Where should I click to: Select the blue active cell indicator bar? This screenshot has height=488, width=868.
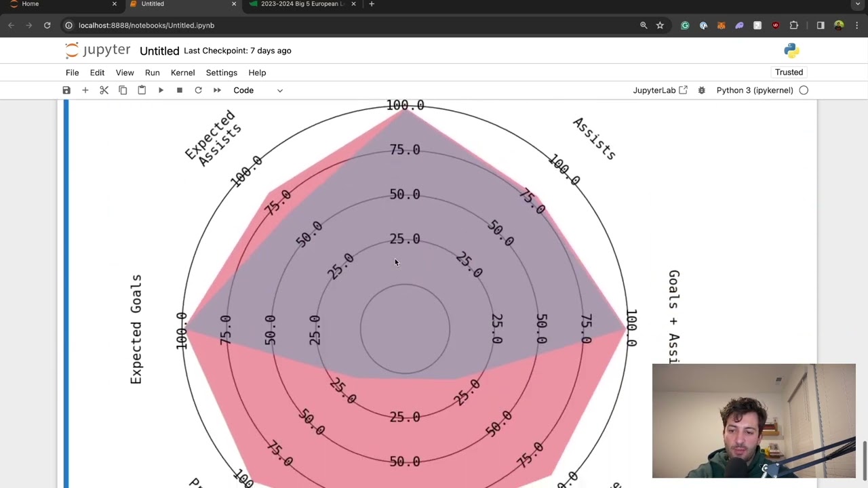click(66, 293)
